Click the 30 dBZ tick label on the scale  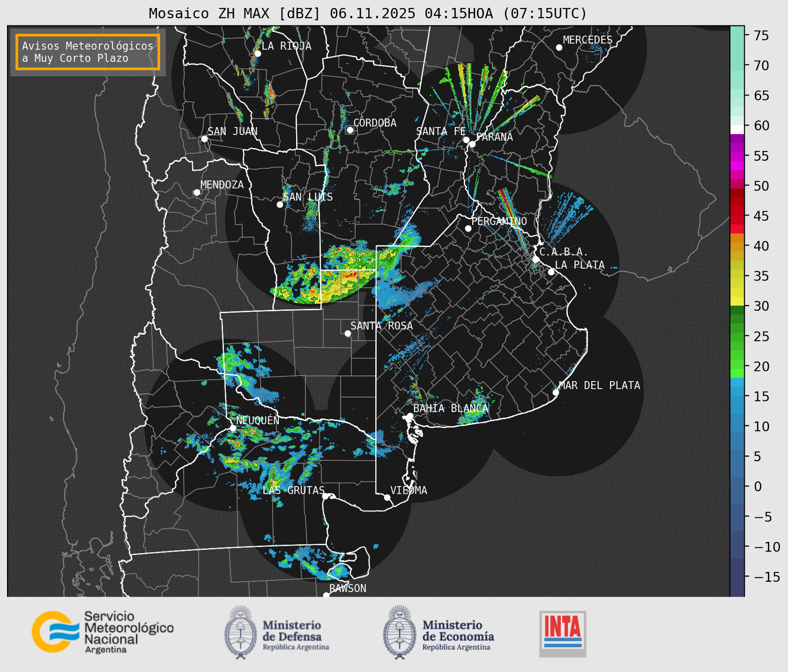point(760,306)
